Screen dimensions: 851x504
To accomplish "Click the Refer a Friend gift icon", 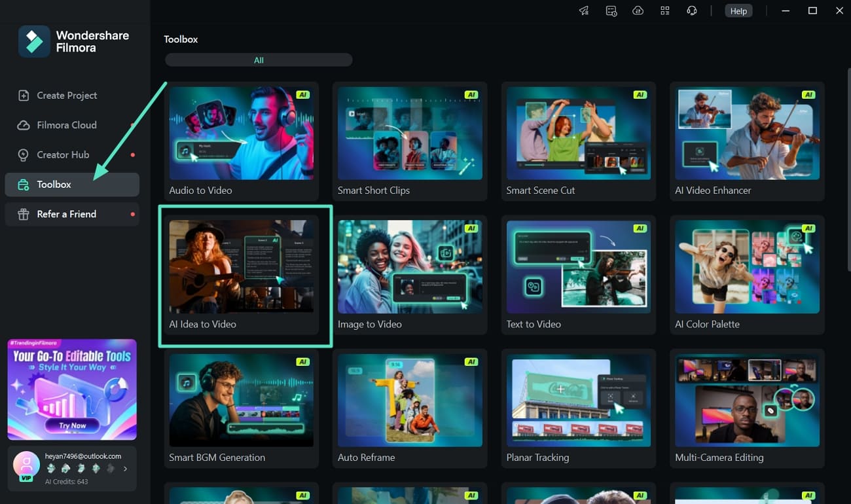I will coord(24,214).
